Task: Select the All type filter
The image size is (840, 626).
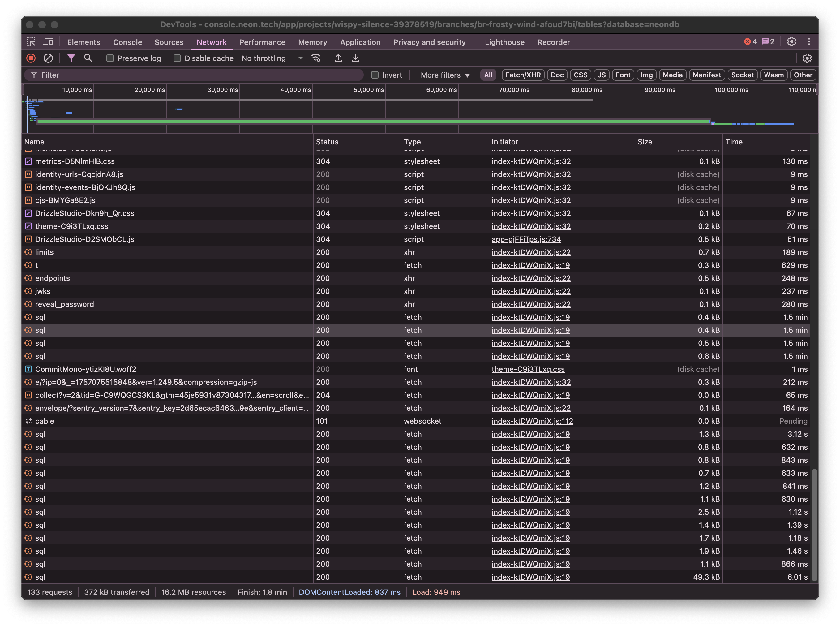Action: 488,75
